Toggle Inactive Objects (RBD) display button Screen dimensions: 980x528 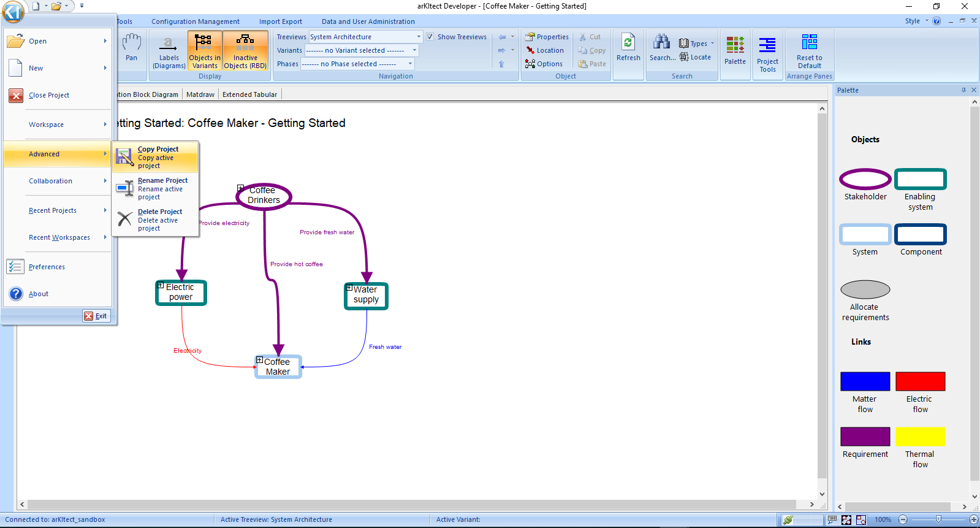click(x=245, y=51)
